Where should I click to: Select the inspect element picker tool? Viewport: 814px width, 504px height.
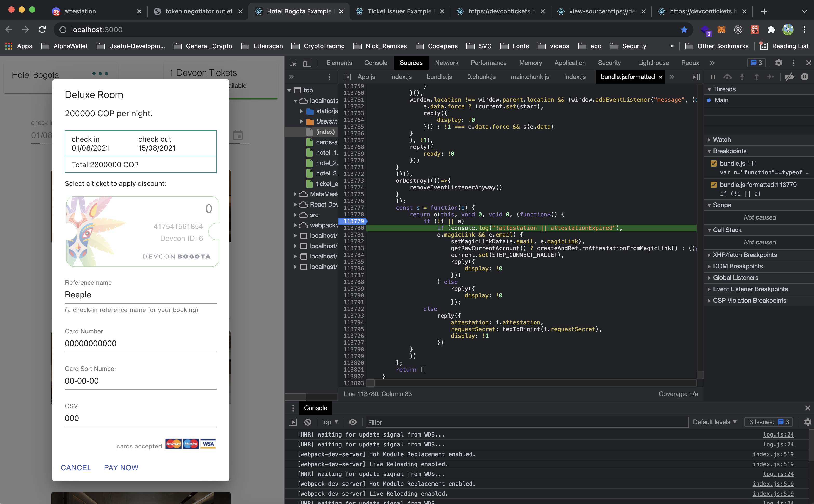(x=293, y=63)
